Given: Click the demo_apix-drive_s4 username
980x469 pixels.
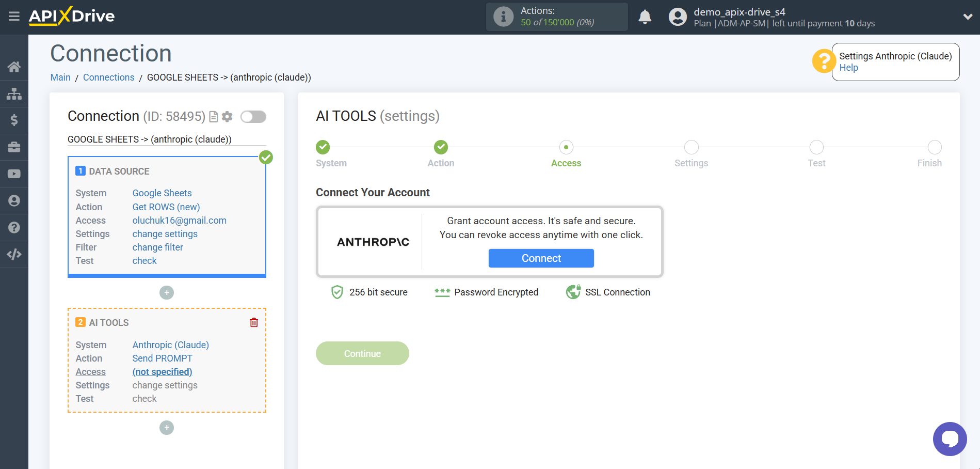Looking at the screenshot, I should click(740, 12).
